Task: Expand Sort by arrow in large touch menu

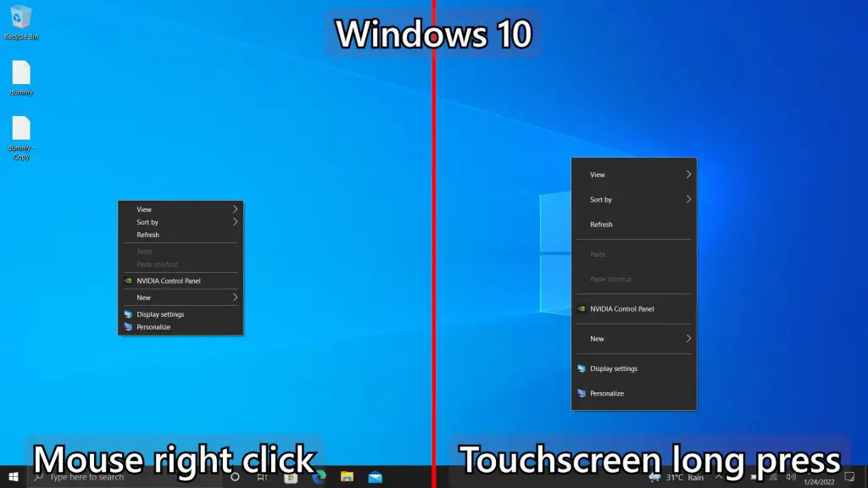Action: pyautogui.click(x=688, y=199)
